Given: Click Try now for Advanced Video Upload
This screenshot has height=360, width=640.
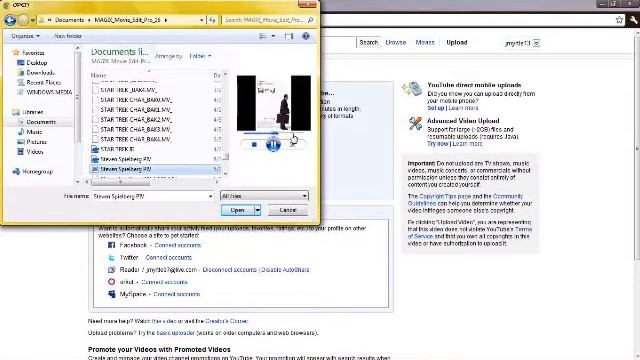Looking at the screenshot, I should click(438, 144).
